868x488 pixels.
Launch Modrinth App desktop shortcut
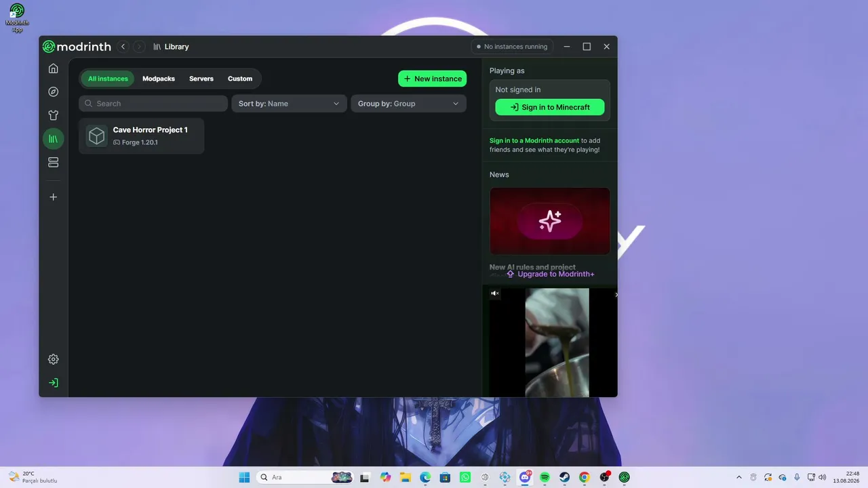17,18
